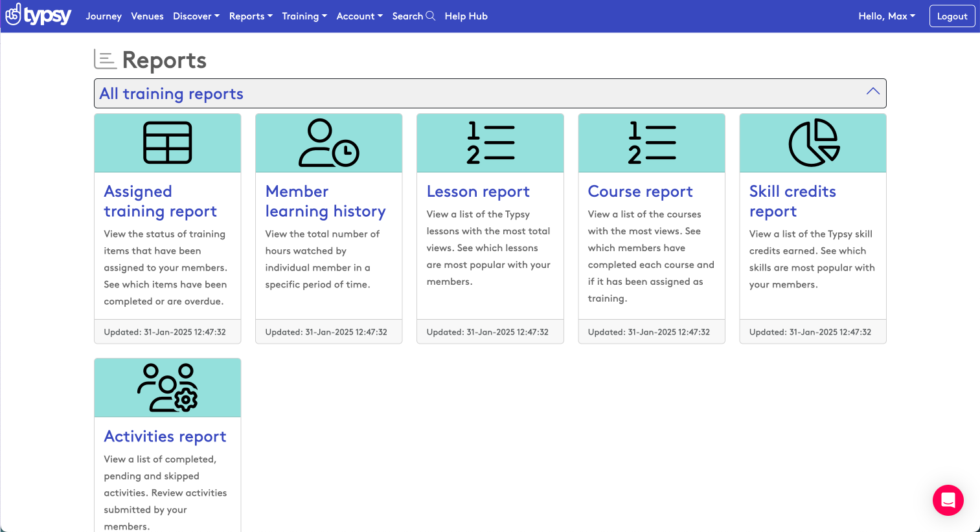Click the Lesson report numbered list icon
Viewport: 980px width, 532px height.
pyautogui.click(x=490, y=142)
